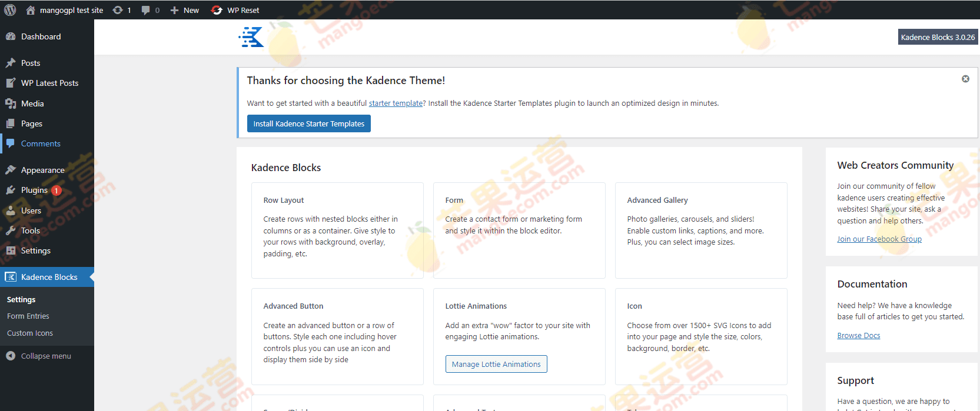Click the Form block card

[x=519, y=230]
